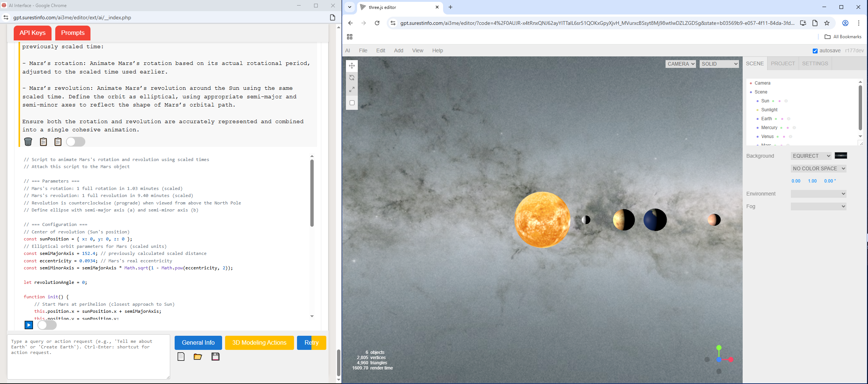Image resolution: width=868 pixels, height=384 pixels.
Task: Open the Edit menu
Action: 381,50
